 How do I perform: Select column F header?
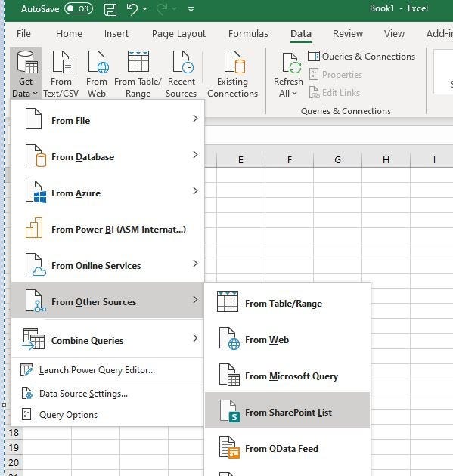[289, 159]
